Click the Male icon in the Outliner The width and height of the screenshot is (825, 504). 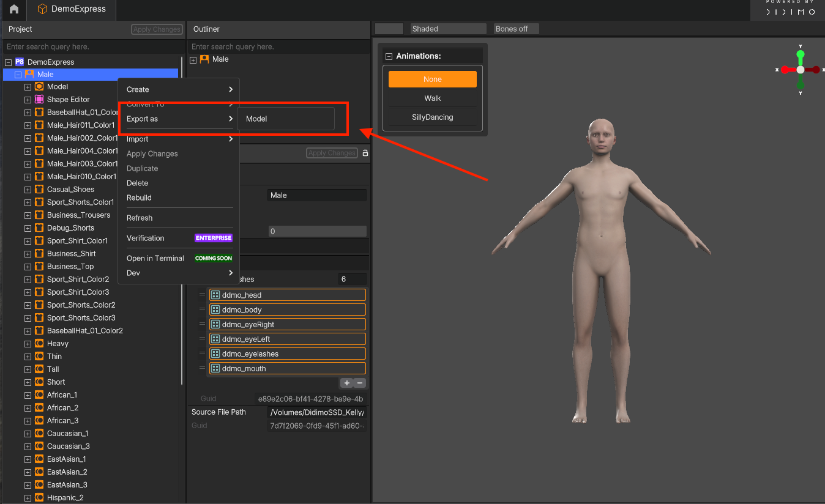coord(204,59)
